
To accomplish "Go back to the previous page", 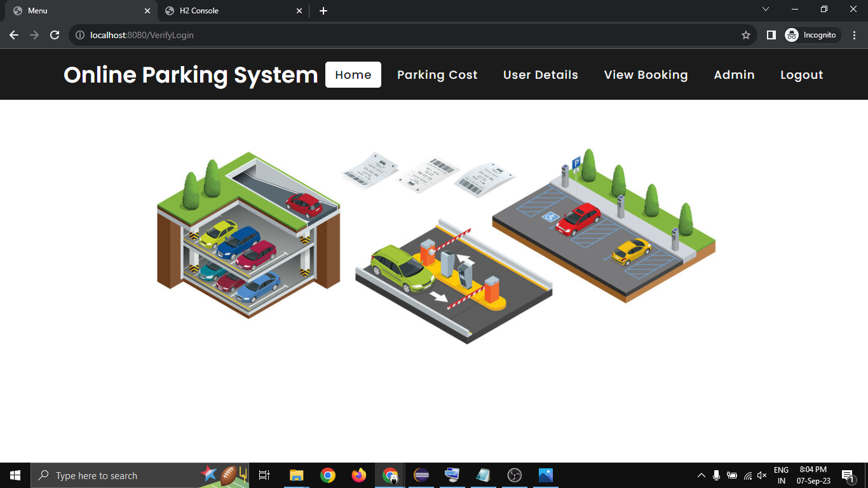I will coord(14,35).
